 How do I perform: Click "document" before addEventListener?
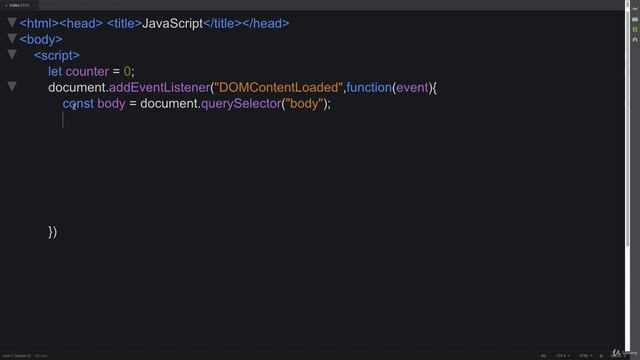point(77,87)
